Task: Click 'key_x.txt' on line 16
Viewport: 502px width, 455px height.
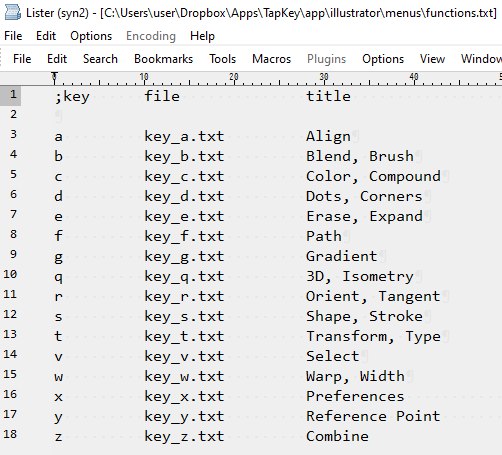Action: click(x=184, y=397)
